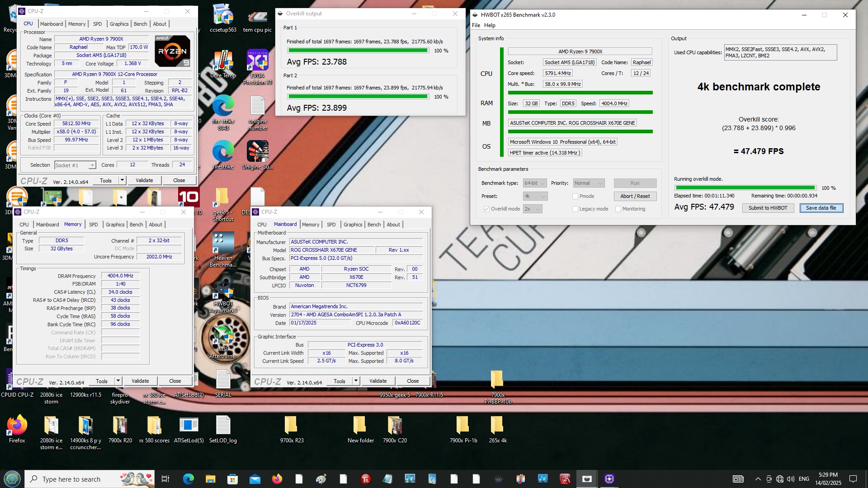The height and width of the screenshot is (488, 868).
Task: Expand Tools arrow in CPU-Z CPU window
Action: click(x=122, y=180)
